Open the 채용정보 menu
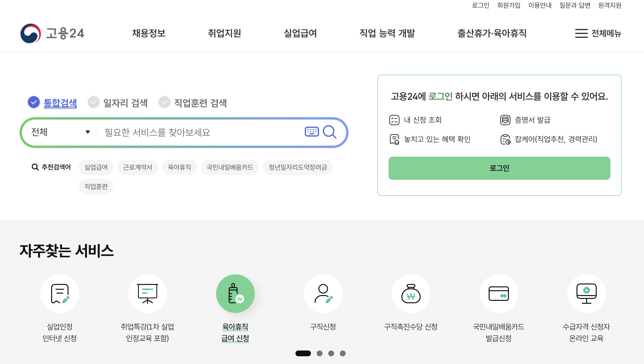Screen dimensions: 644x364 [149, 33]
